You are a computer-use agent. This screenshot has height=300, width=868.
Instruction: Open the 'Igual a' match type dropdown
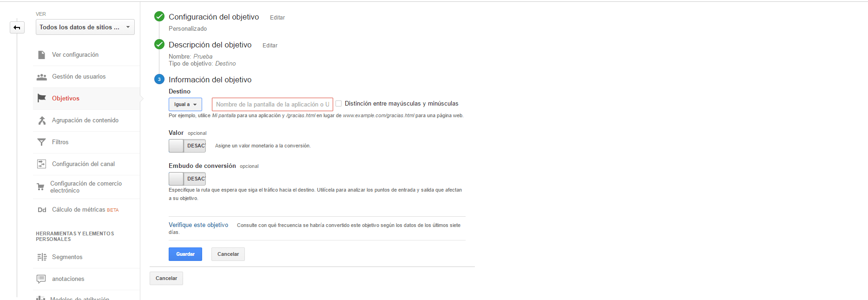point(185,105)
